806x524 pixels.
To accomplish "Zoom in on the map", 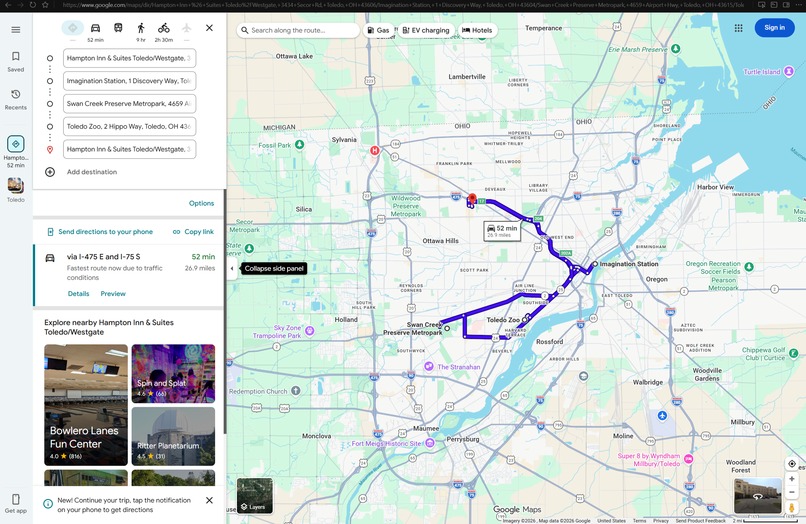I will click(x=792, y=479).
